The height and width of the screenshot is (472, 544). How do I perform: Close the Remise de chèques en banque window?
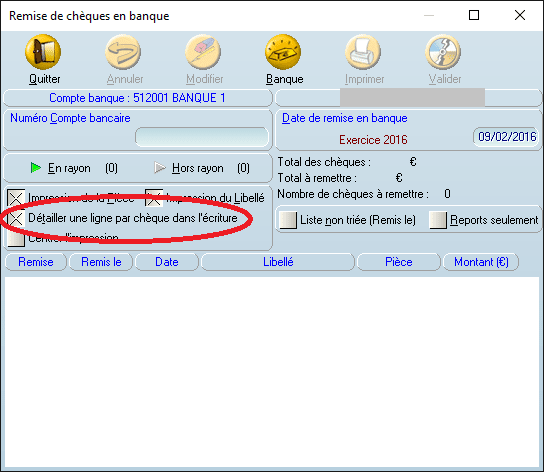[x=520, y=15]
